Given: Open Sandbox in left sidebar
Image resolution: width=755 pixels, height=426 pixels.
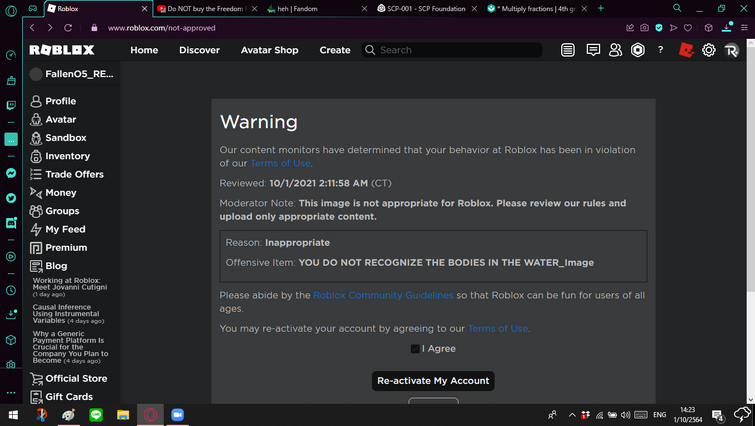Looking at the screenshot, I should tap(58, 138).
